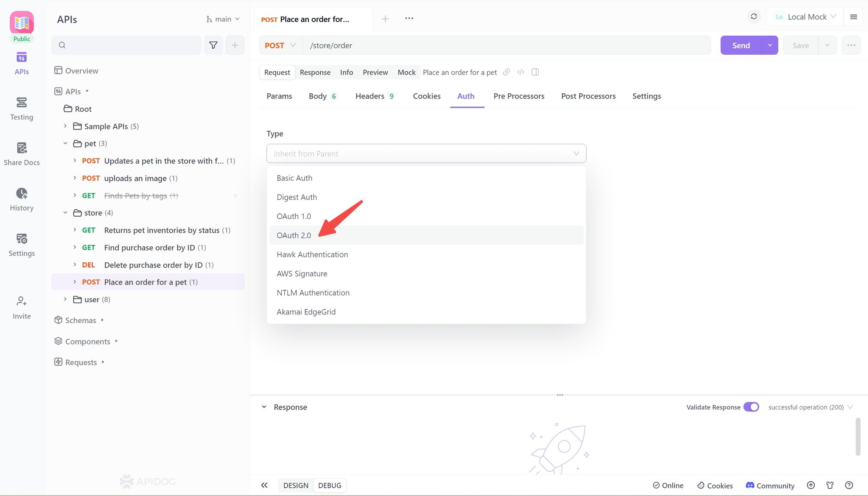The image size is (868, 496).
Task: Collapse the pet folder
Action: [65, 143]
